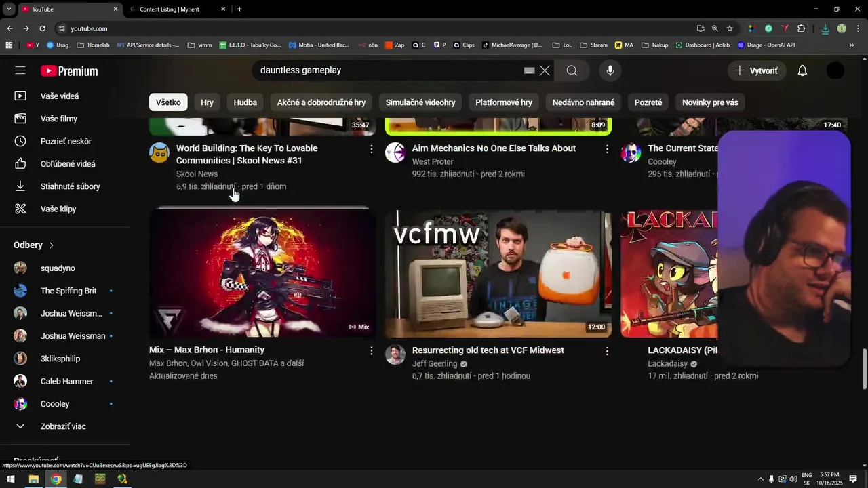Select the Simulačné videohry chip
Viewport: 868px width, 488px height.
(420, 102)
